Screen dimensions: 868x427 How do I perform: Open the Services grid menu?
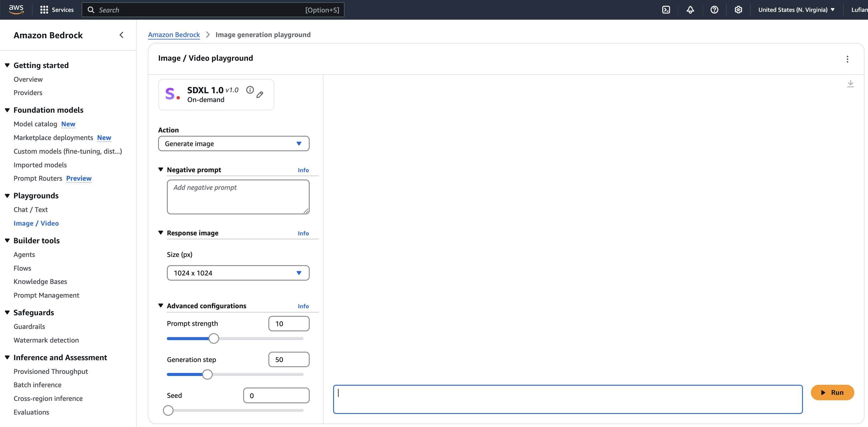point(57,10)
